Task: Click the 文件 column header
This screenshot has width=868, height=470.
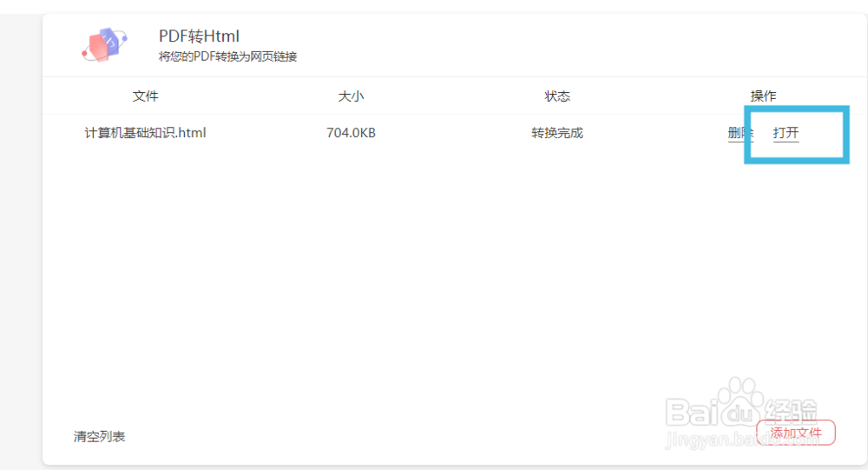Action: tap(145, 96)
